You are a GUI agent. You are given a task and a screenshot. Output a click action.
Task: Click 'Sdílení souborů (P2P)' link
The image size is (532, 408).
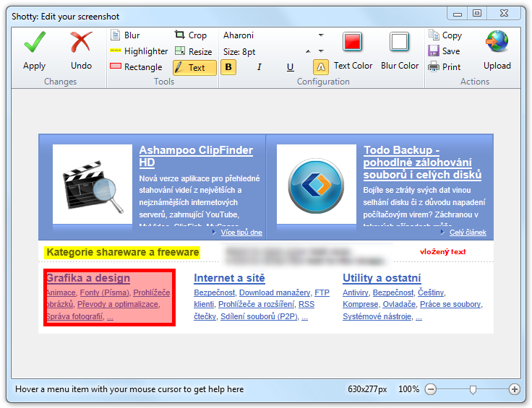pos(259,316)
